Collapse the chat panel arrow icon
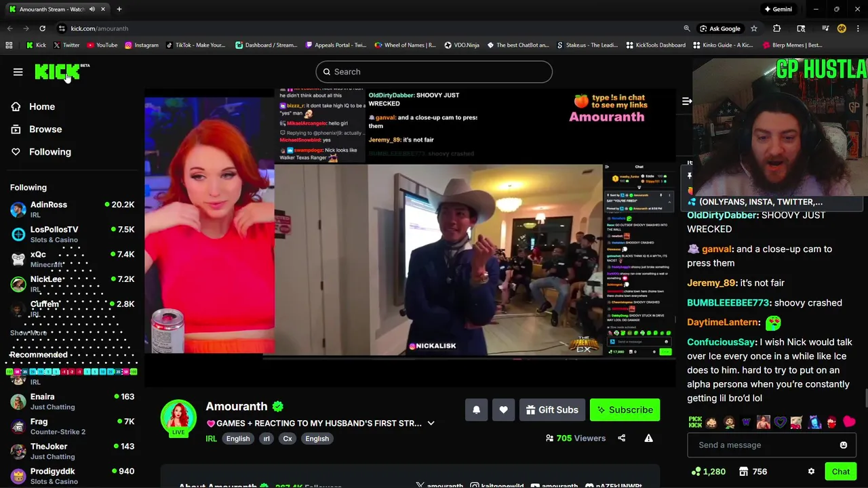Screen dimensions: 868x488 [687, 101]
